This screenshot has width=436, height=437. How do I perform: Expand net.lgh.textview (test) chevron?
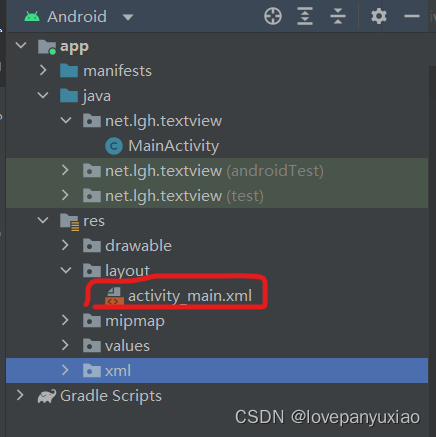[65, 195]
